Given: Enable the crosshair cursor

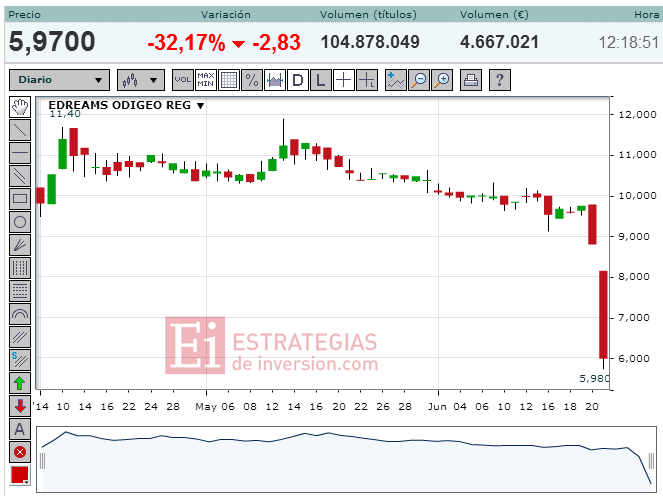Looking at the screenshot, I should 344,80.
